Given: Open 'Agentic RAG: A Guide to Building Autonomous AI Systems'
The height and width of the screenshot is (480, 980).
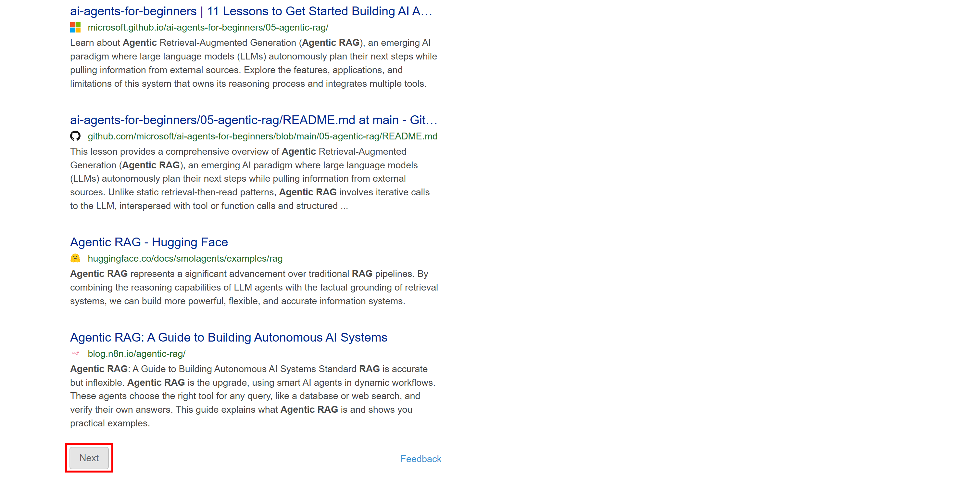Looking at the screenshot, I should click(x=229, y=337).
